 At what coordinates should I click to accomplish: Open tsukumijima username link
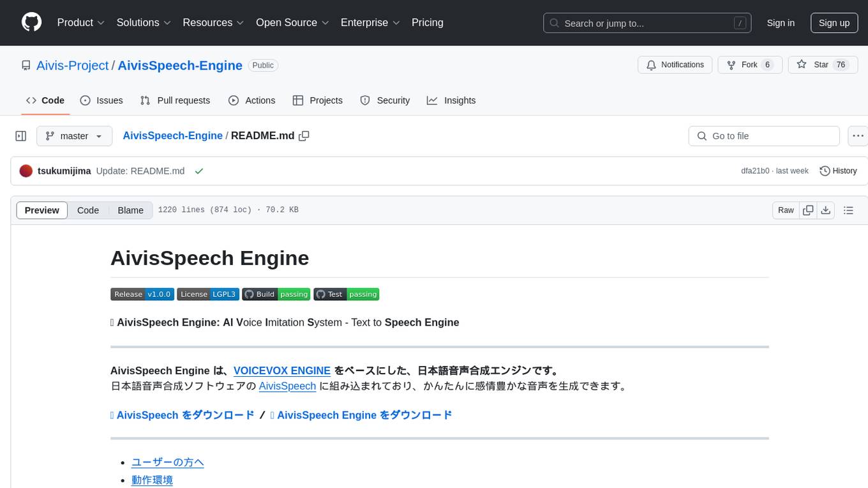pyautogui.click(x=64, y=171)
